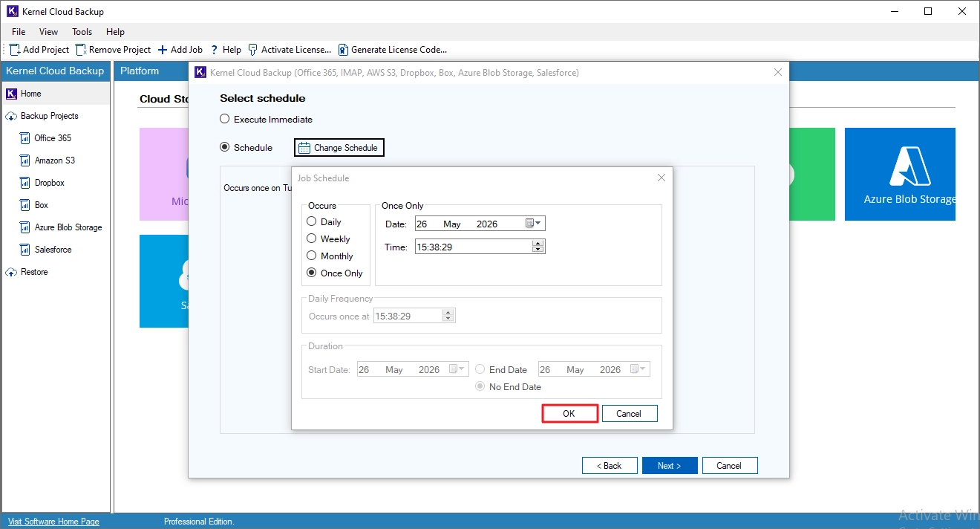Screen dimensions: 980x529
Task: Select Amazon S3 in the sidebar tree
Action: click(55, 160)
